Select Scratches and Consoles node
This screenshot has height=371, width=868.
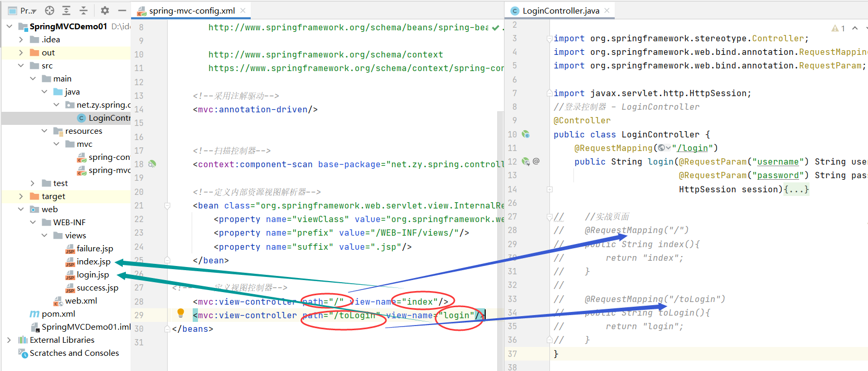pos(68,353)
